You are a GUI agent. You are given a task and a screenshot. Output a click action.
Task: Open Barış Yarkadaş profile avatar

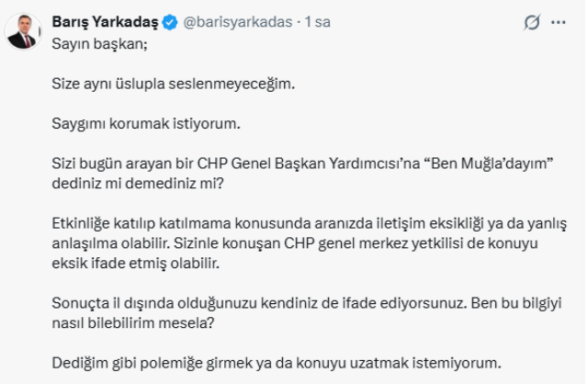tap(23, 31)
